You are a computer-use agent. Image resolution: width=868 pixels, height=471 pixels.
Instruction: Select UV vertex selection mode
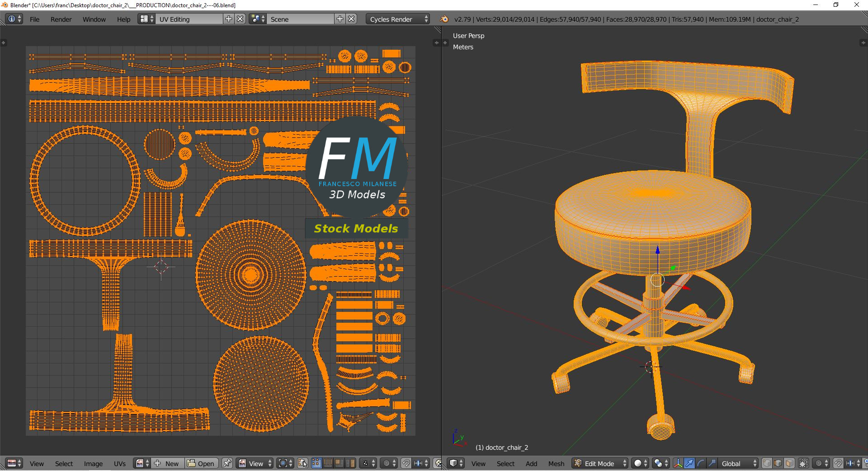coord(316,463)
